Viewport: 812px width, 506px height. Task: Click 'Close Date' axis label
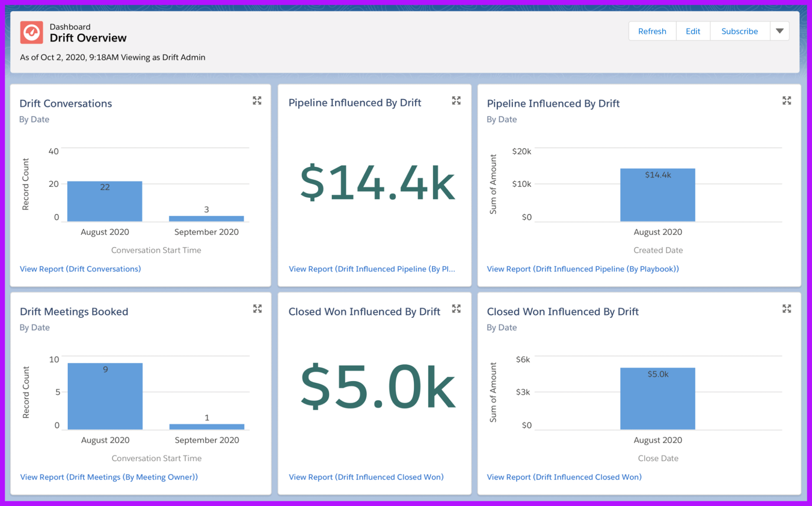658,458
